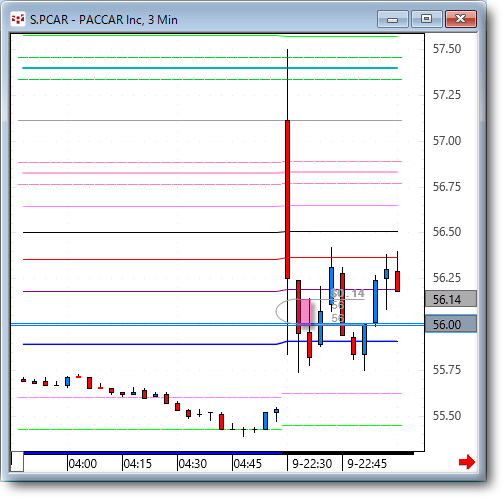504x499 pixels.
Task: Click the 57.50 price scale value
Action: [x=447, y=49]
